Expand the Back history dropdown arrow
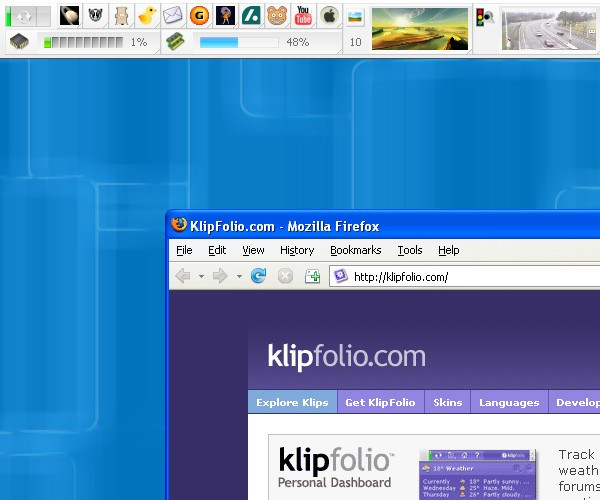600x500 pixels. tap(201, 276)
